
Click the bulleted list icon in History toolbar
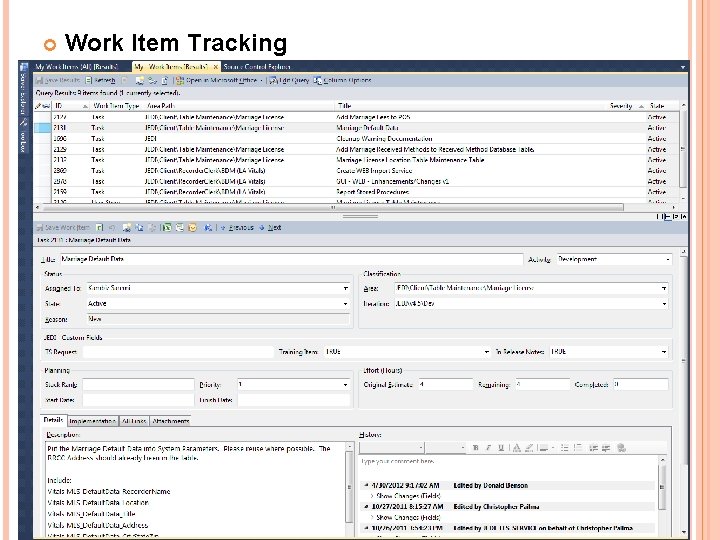565,448
